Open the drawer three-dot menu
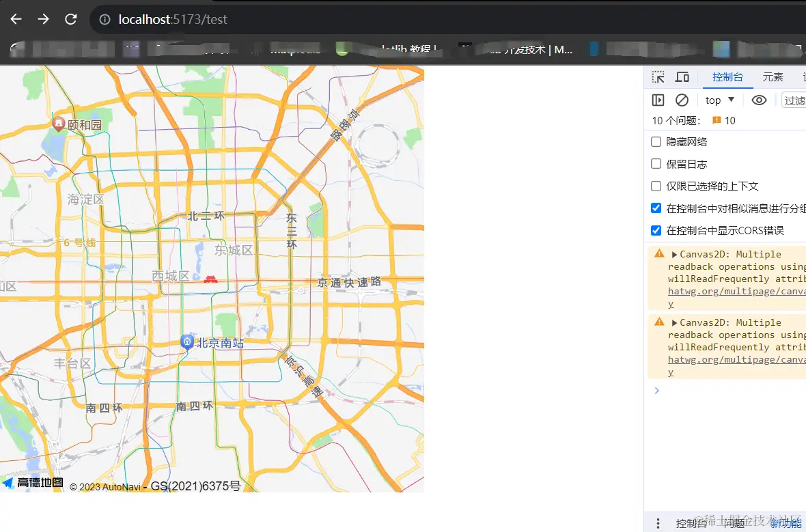The width and height of the screenshot is (806, 532). [x=658, y=522]
